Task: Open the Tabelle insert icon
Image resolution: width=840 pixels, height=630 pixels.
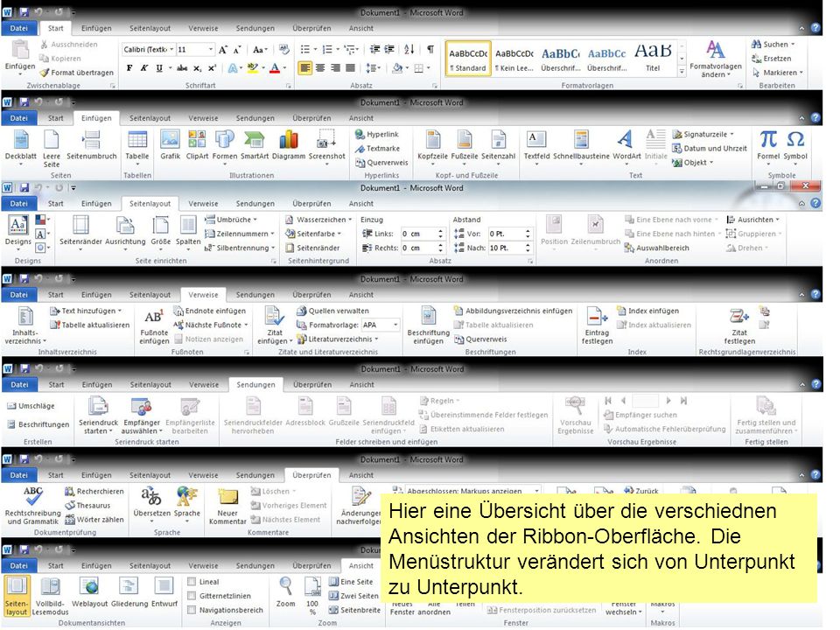Action: 137,140
